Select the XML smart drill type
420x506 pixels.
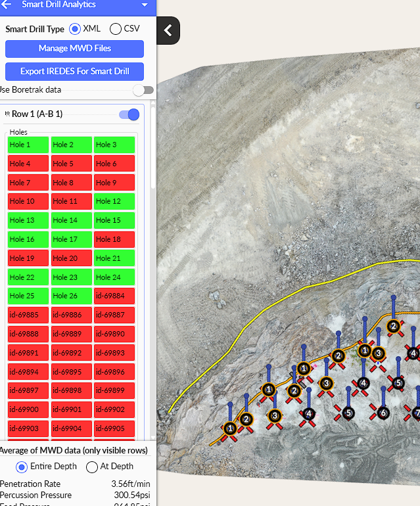tap(75, 29)
